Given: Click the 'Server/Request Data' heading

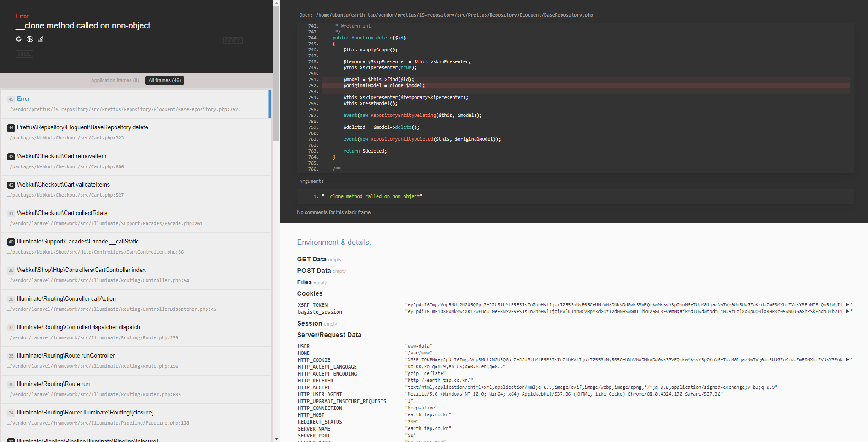Looking at the screenshot, I should [x=329, y=335].
